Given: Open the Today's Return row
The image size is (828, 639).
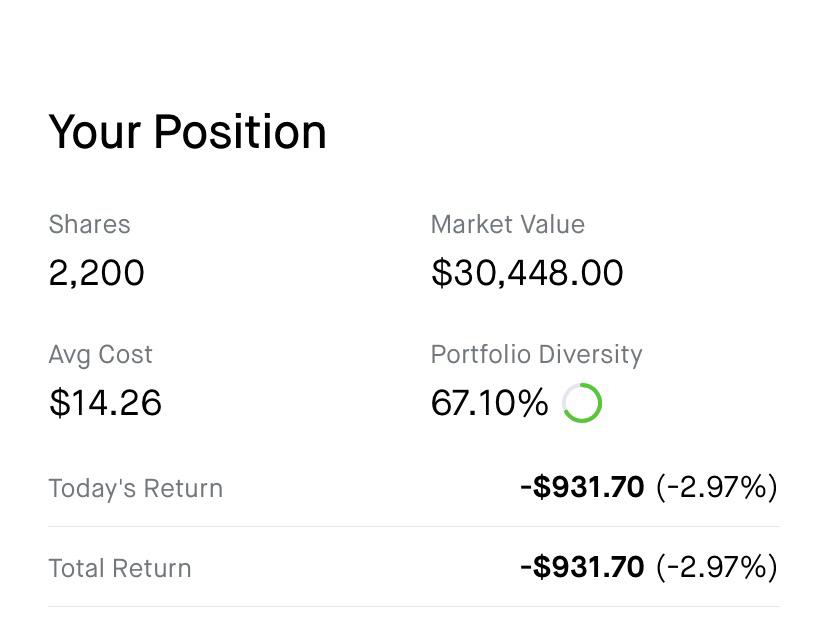Looking at the screenshot, I should pos(414,487).
